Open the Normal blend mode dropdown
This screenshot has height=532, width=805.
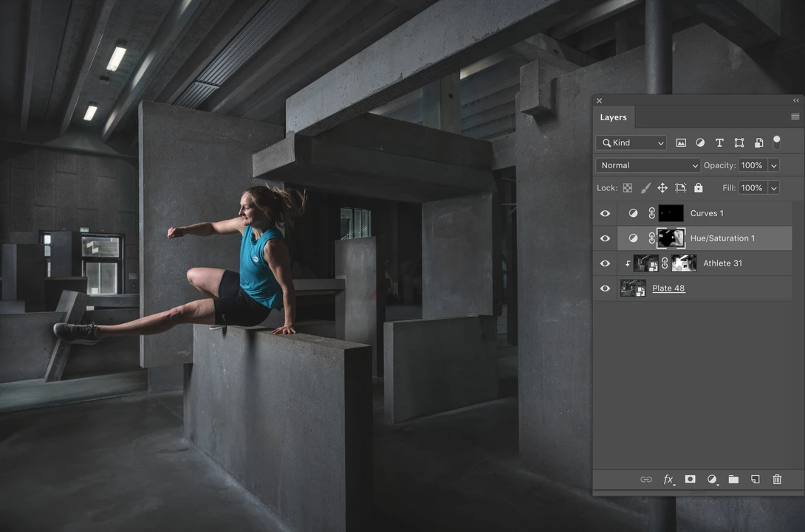click(648, 165)
